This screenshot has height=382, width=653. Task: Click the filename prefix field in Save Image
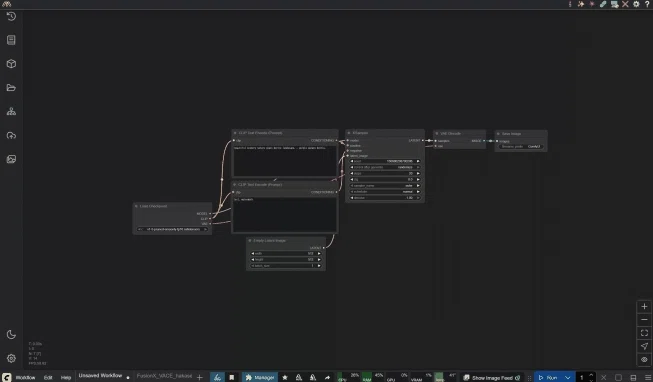point(521,147)
